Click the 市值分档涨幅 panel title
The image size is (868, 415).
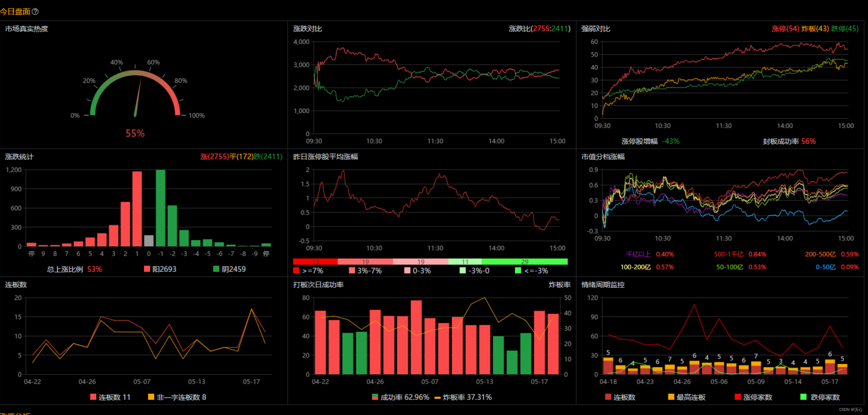tap(603, 157)
